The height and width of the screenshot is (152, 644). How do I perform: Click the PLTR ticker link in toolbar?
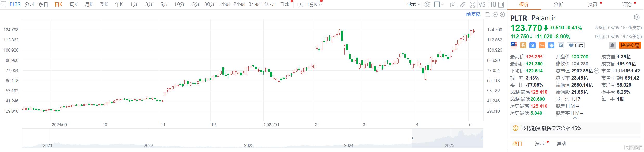[x=15, y=4]
